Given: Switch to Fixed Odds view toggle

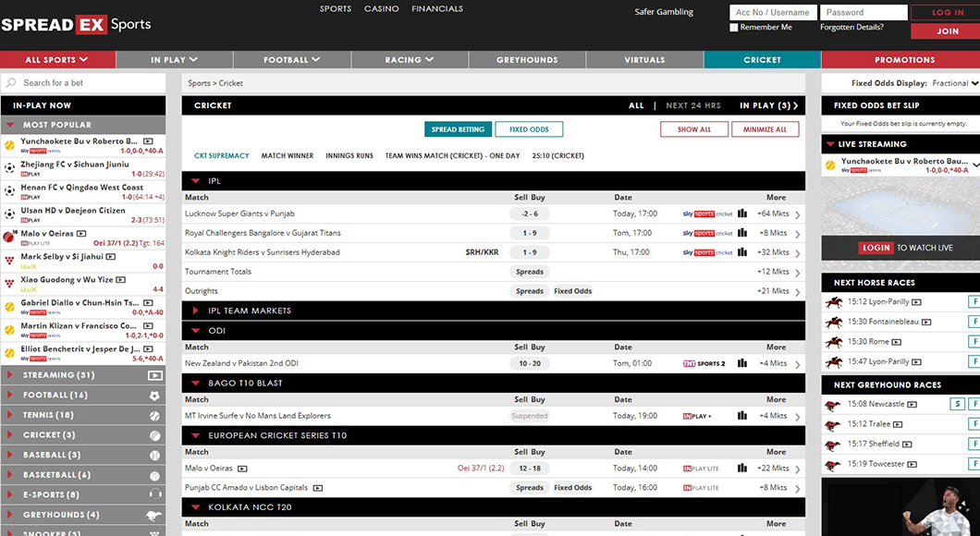Looking at the screenshot, I should pos(529,129).
